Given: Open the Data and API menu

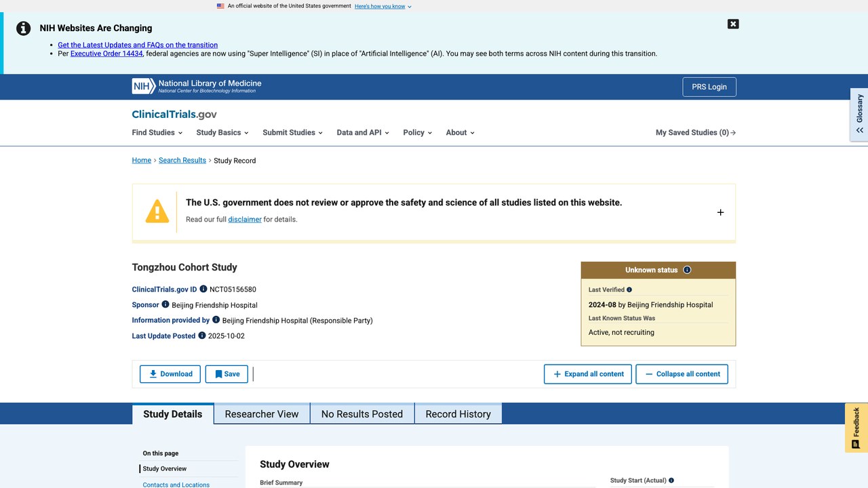Looking at the screenshot, I should coord(363,133).
